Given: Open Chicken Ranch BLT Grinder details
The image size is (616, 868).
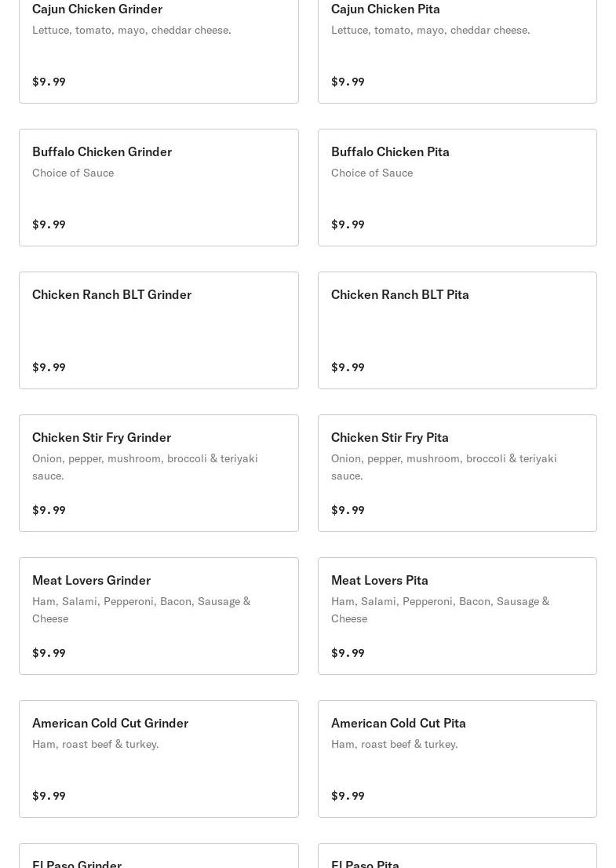Looking at the screenshot, I should click(111, 294).
